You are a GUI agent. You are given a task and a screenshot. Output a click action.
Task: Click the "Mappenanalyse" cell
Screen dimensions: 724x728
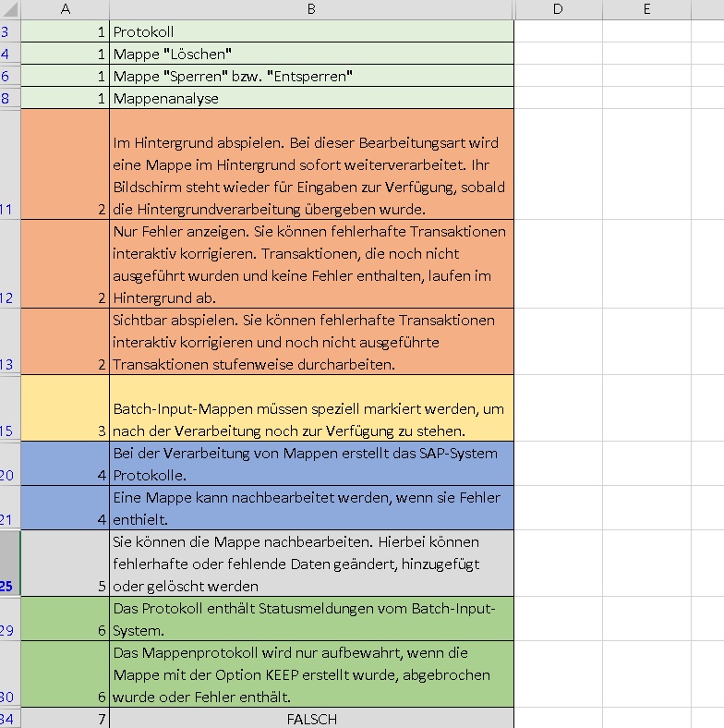[312, 98]
